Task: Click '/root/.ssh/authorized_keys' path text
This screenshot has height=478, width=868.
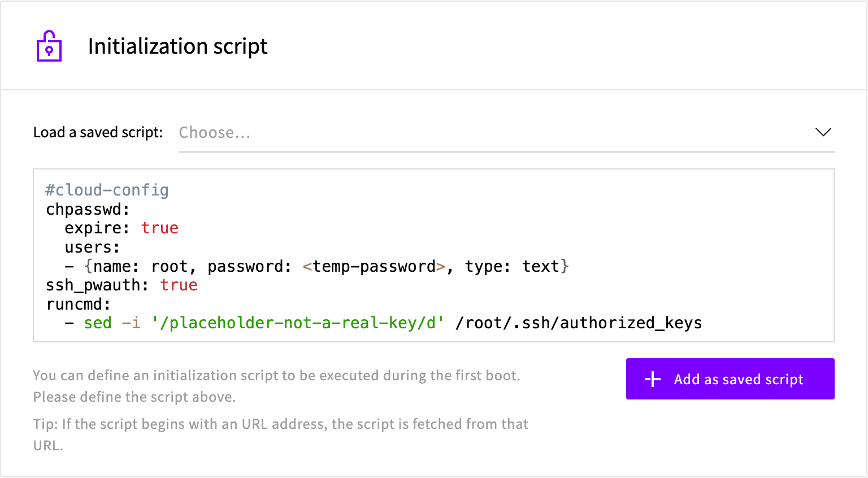Action: 579,323
